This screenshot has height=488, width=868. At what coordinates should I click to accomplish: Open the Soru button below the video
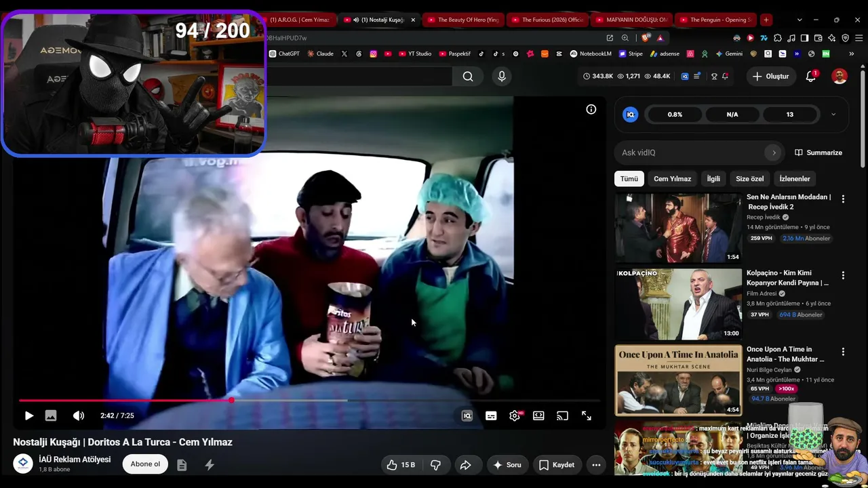click(x=507, y=465)
